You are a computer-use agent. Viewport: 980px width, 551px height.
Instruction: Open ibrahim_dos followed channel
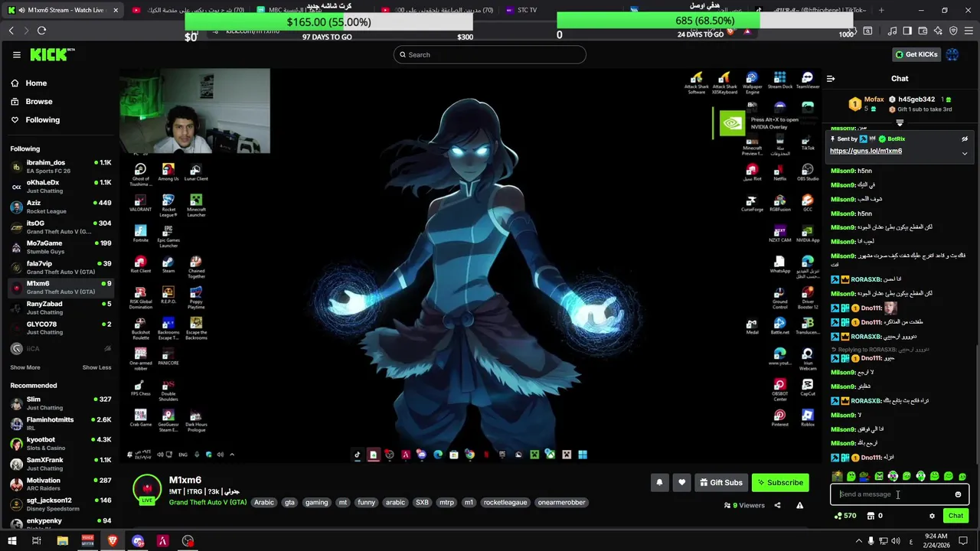click(x=60, y=166)
